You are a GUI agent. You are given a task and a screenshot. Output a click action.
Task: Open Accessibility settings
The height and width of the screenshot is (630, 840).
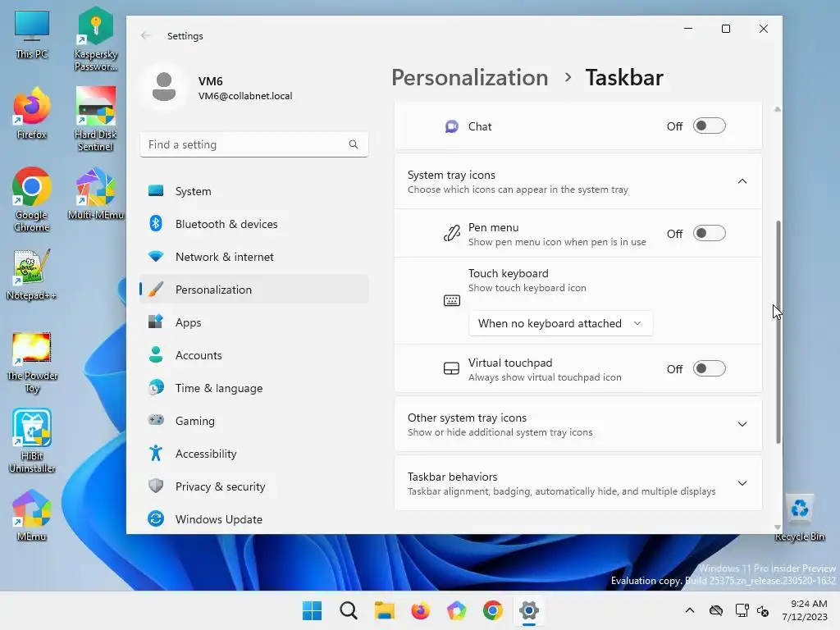pyautogui.click(x=254, y=454)
